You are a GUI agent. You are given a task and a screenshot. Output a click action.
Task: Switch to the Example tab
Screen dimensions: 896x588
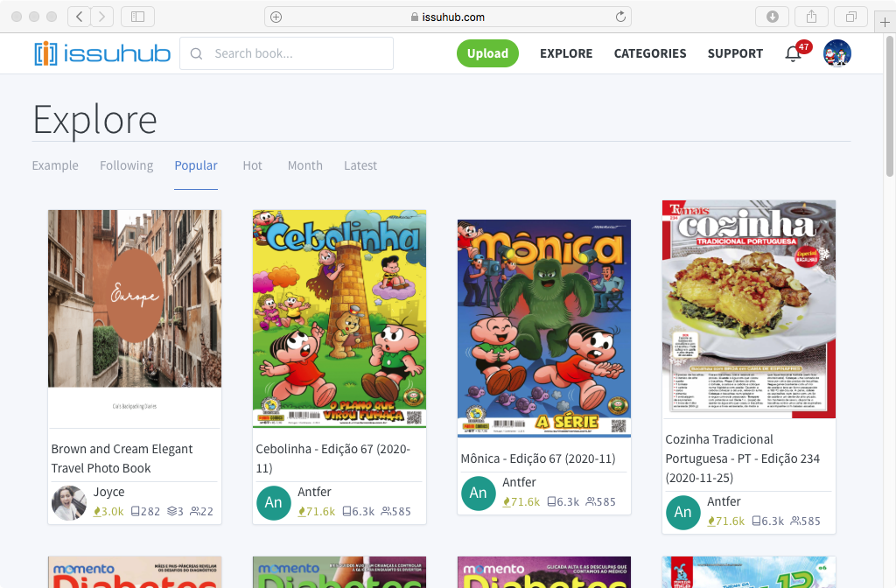[x=55, y=165]
